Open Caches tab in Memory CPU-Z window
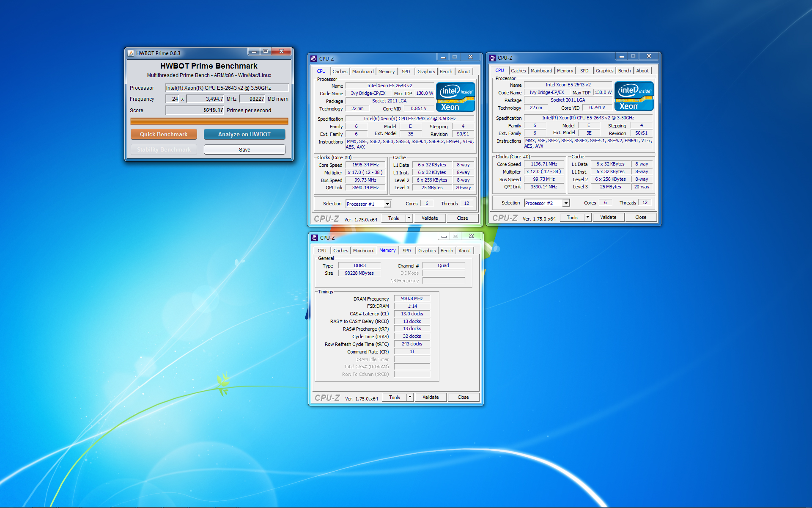The height and width of the screenshot is (508, 812). pos(340,251)
